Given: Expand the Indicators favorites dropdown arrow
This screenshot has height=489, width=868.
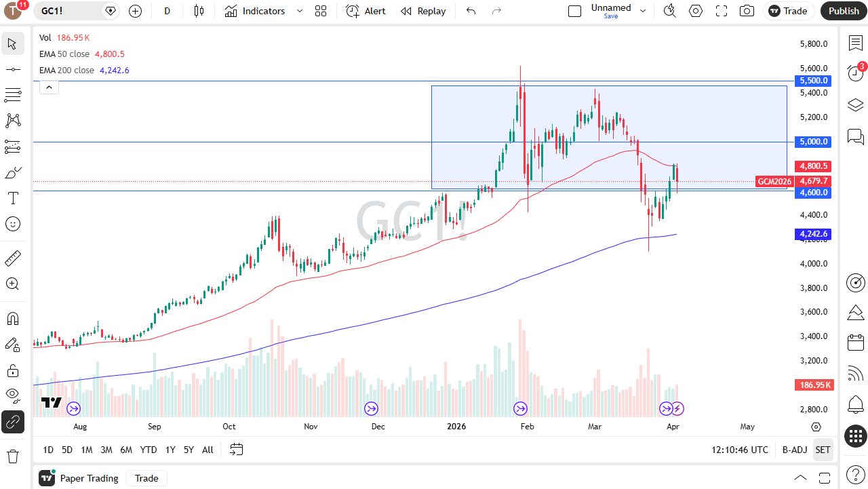Looking at the screenshot, I should pyautogui.click(x=299, y=11).
